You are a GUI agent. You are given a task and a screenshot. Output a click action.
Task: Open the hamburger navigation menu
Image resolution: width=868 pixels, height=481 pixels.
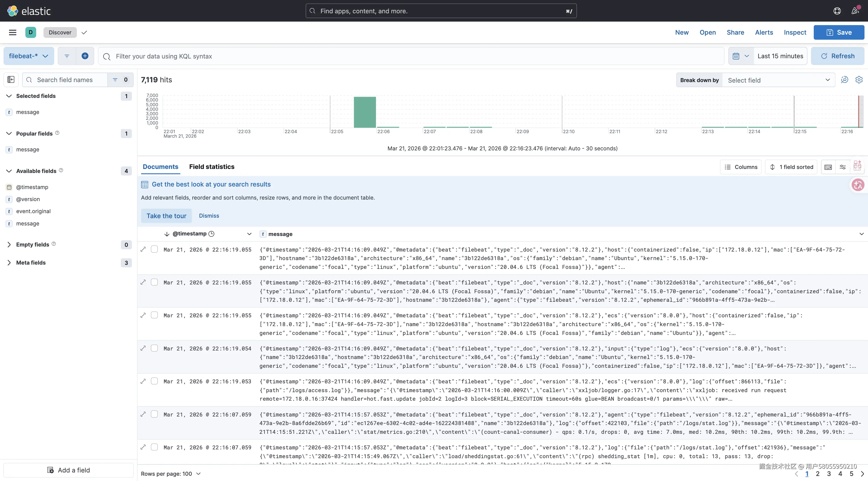coord(13,32)
